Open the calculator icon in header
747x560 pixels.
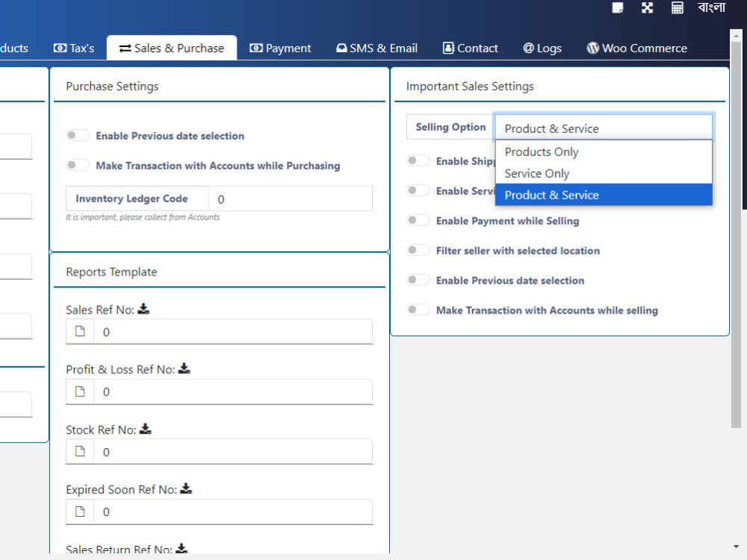click(677, 7)
